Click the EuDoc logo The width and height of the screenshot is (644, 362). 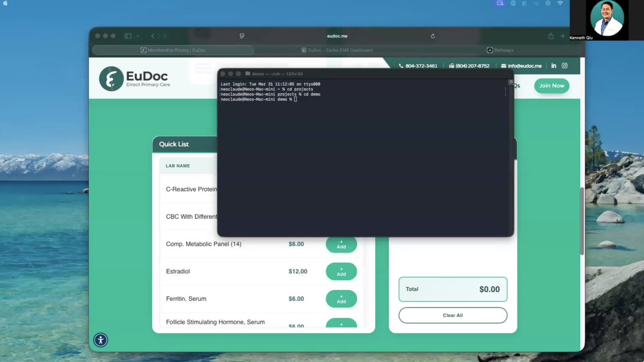pos(134,79)
